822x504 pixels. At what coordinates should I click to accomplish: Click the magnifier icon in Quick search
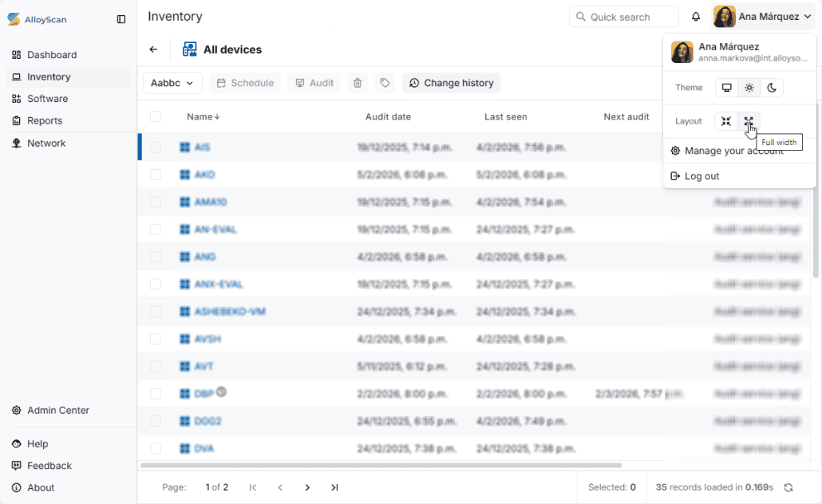[x=580, y=17]
